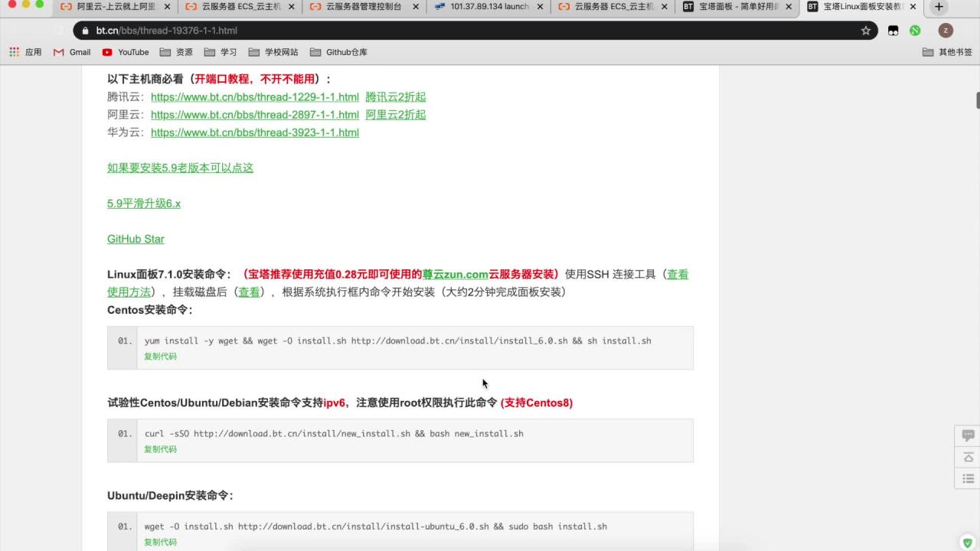
Task: Close the 宝塔面板 - 简单好用 tab
Action: pyautogui.click(x=789, y=7)
